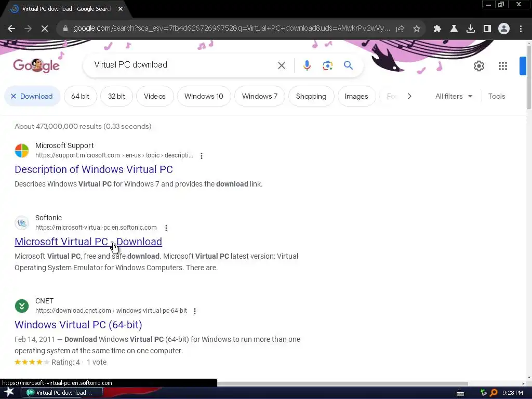Open Google quick settings gear

[x=479, y=66]
